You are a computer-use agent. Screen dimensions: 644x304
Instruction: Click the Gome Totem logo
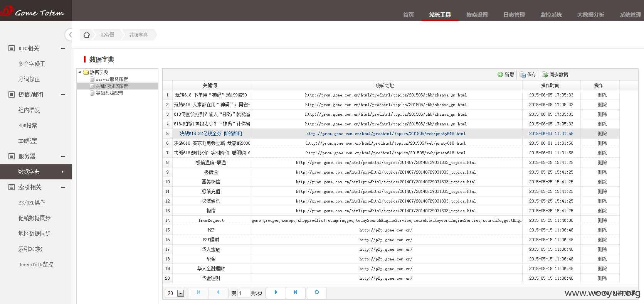33,11
